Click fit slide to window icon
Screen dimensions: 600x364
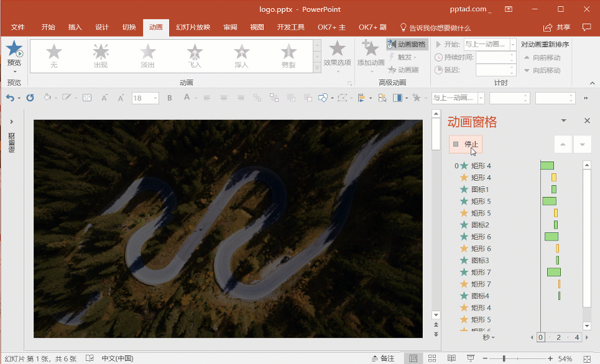click(586, 358)
